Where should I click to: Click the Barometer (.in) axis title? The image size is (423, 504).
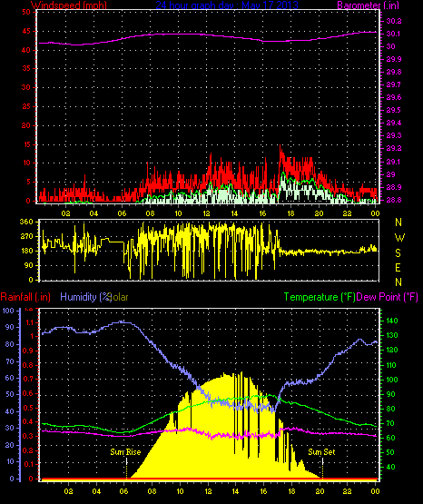tap(369, 5)
